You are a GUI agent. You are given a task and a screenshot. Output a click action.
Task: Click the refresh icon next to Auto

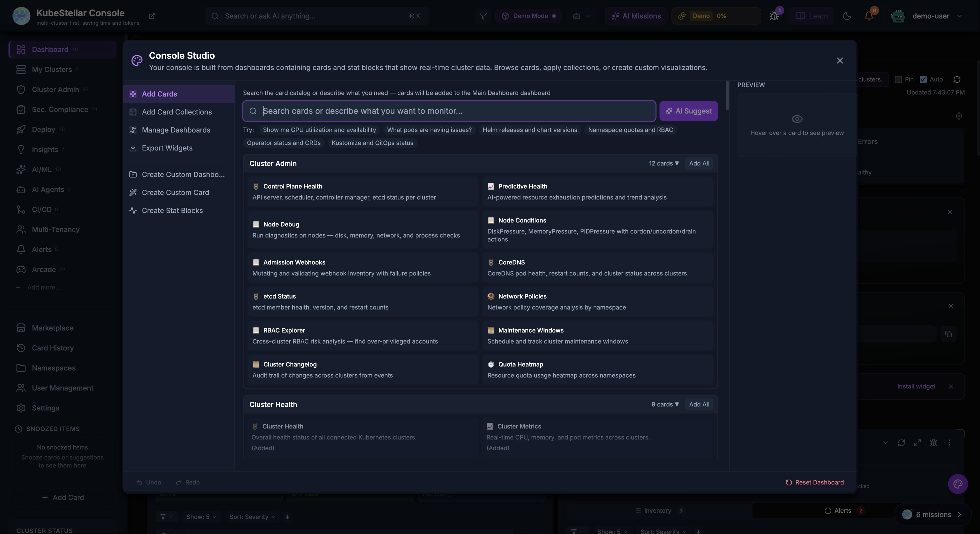point(957,79)
